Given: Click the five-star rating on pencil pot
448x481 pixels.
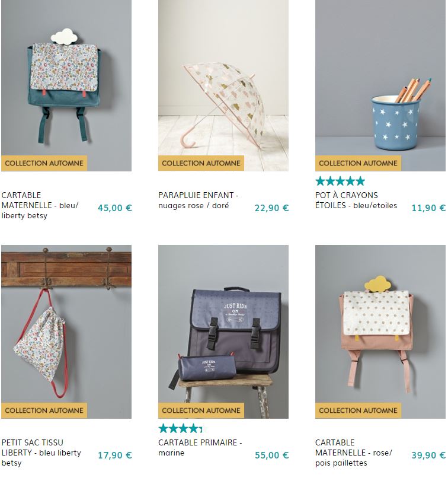Looking at the screenshot, I should click(x=340, y=181).
